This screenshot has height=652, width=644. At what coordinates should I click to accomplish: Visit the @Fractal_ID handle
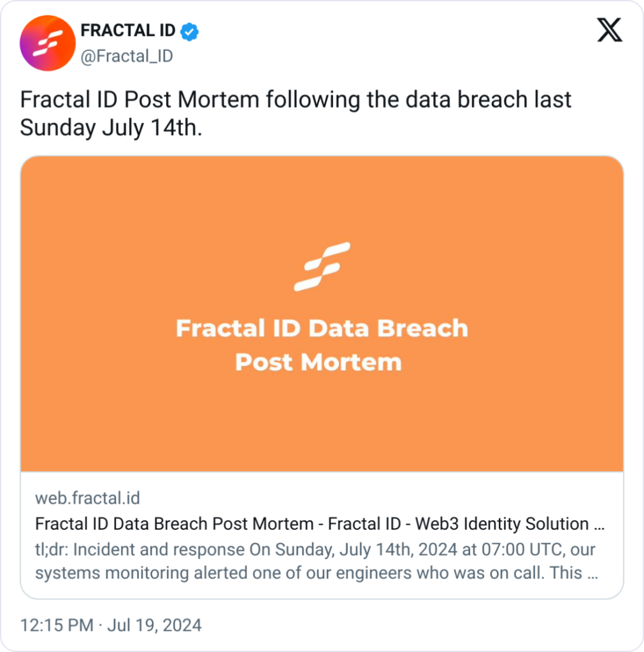[126, 56]
